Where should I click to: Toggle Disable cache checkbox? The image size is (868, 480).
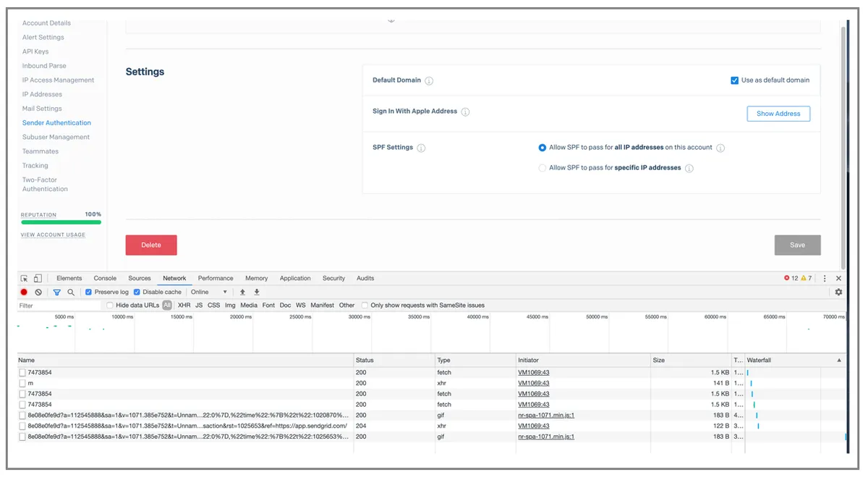[137, 292]
